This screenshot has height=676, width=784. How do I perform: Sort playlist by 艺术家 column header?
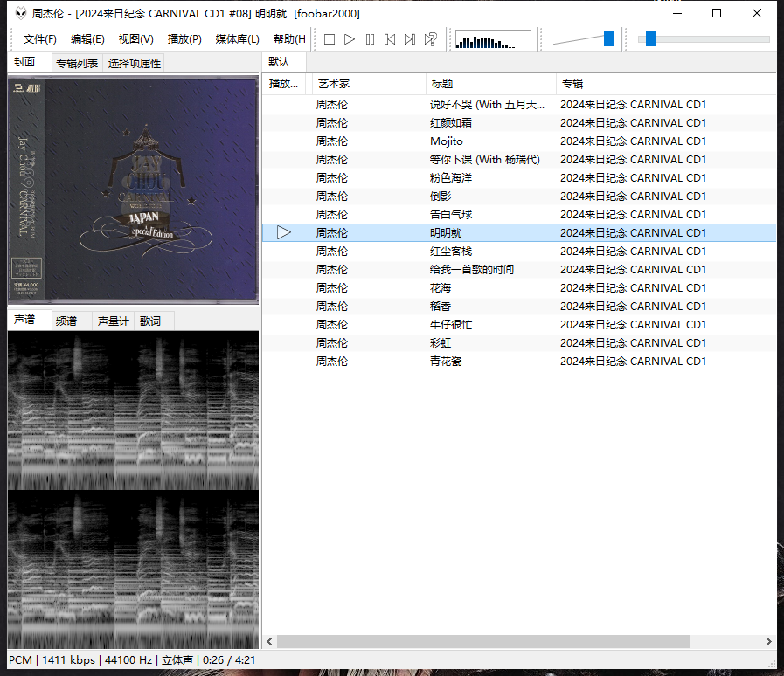333,84
